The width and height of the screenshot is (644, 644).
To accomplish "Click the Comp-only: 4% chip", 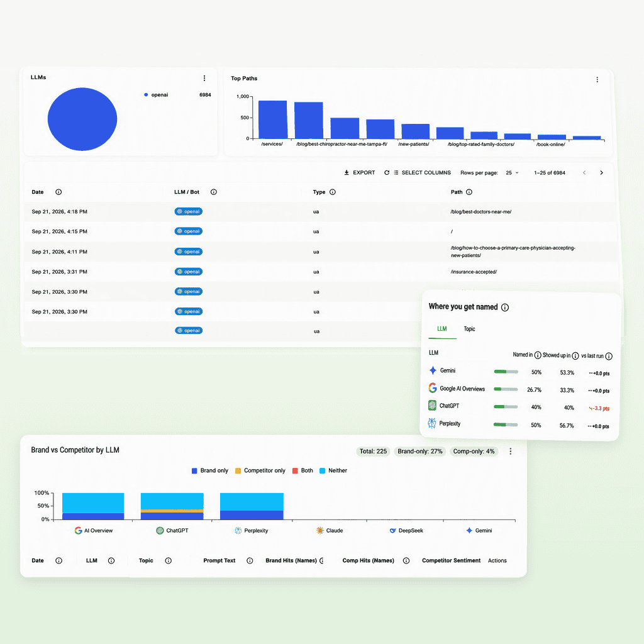I will 474,452.
